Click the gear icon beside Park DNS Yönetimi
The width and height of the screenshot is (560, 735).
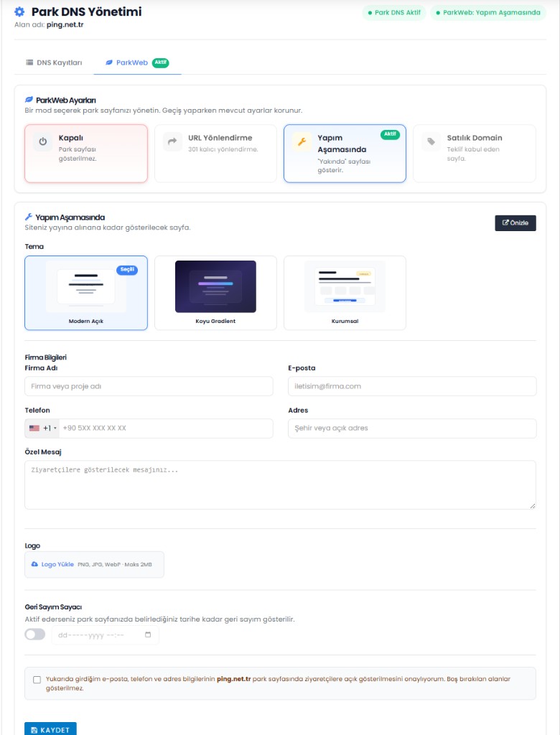point(19,11)
